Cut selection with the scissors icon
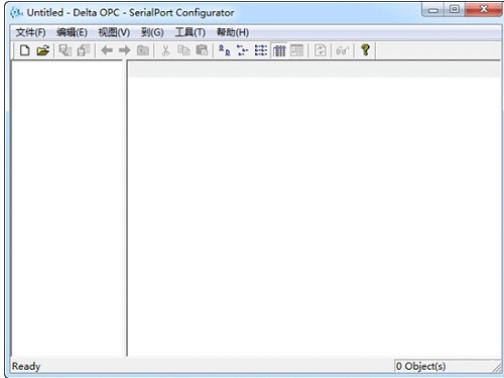The width and height of the screenshot is (504, 378). (x=165, y=51)
